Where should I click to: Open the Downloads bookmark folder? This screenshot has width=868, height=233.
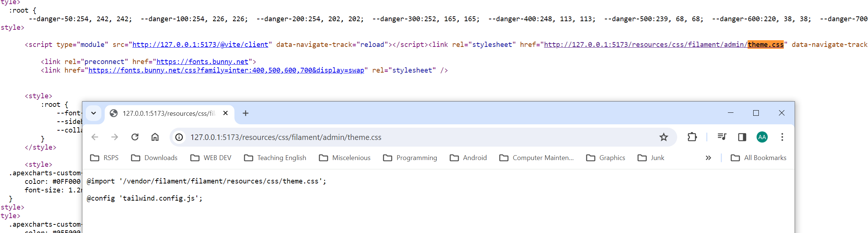pos(154,158)
